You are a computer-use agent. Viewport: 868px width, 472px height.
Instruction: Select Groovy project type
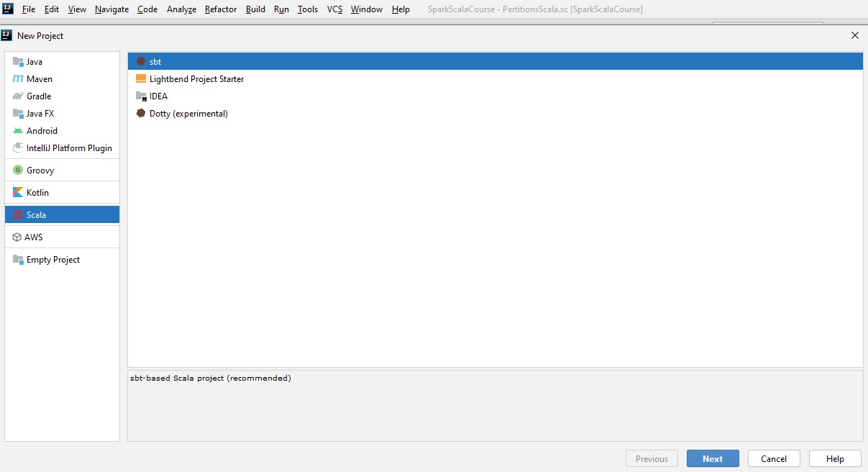(x=62, y=171)
